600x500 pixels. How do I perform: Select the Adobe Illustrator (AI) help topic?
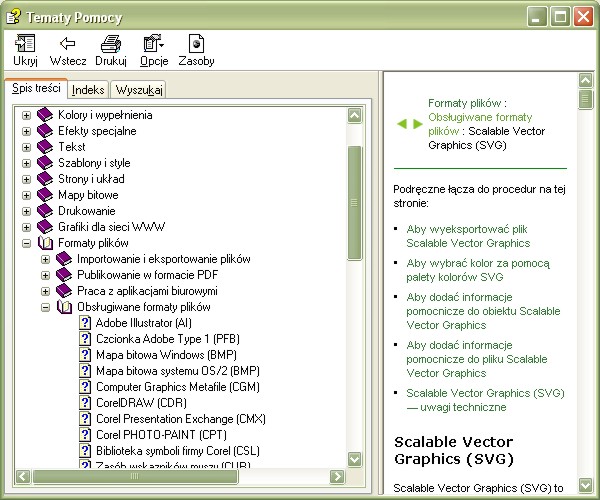143,323
